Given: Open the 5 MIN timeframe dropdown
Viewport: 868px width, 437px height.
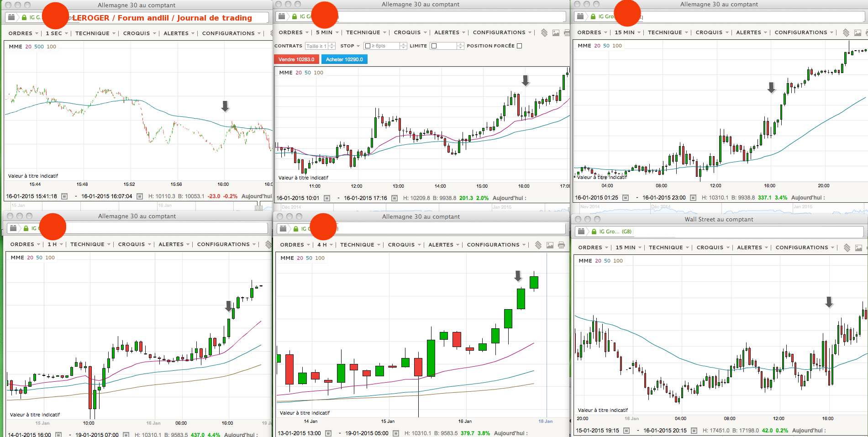Looking at the screenshot, I should pos(327,32).
